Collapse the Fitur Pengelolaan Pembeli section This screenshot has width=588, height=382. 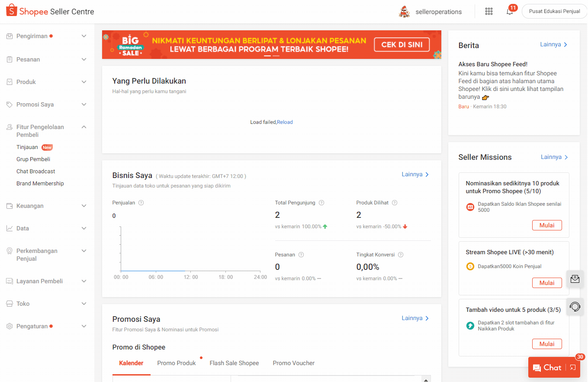[84, 127]
